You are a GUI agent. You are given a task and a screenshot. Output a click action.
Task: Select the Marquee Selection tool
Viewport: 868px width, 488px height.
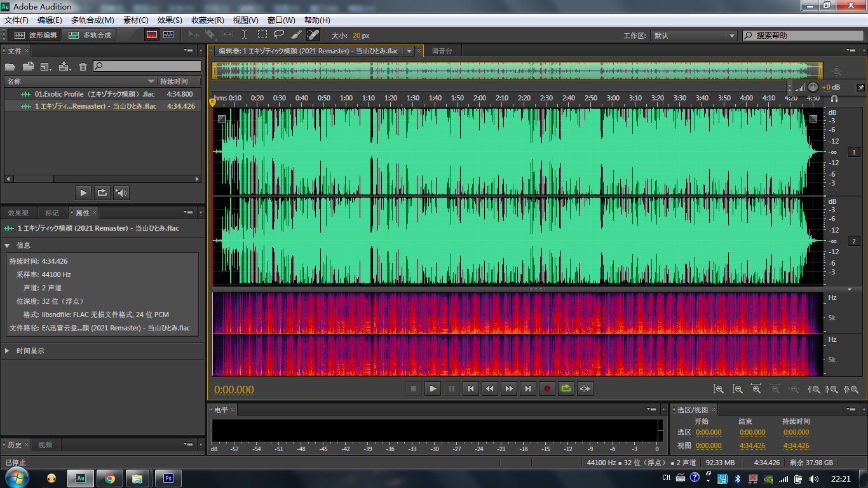[262, 35]
